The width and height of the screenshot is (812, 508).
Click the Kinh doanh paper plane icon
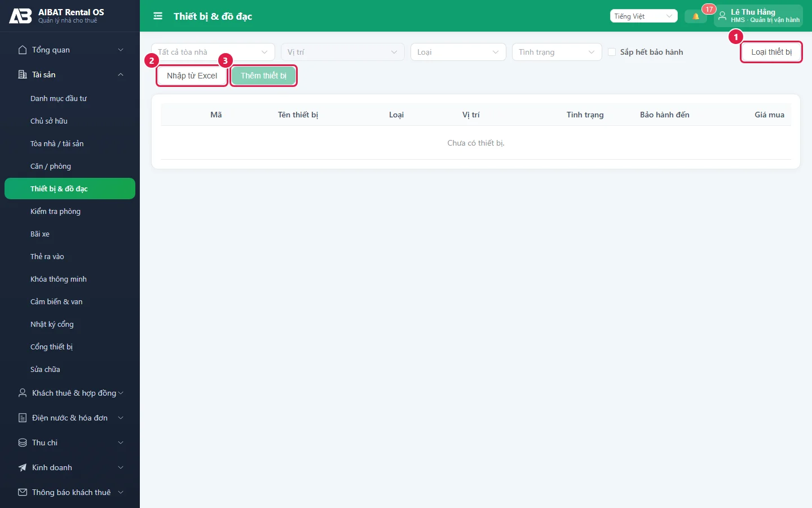coord(23,467)
